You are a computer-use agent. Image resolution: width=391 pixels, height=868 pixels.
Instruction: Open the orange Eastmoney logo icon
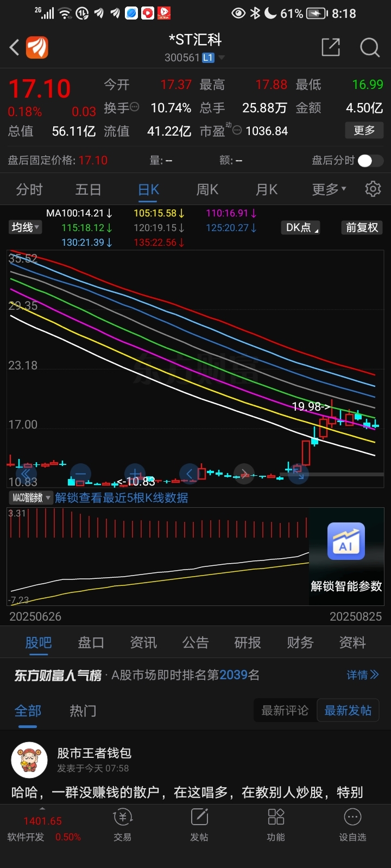[37, 48]
